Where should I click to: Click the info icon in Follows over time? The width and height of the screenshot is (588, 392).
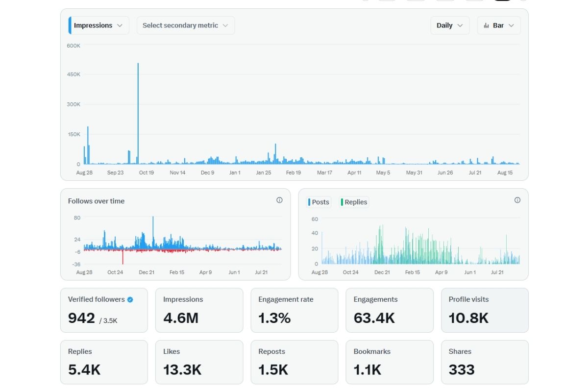tap(279, 200)
